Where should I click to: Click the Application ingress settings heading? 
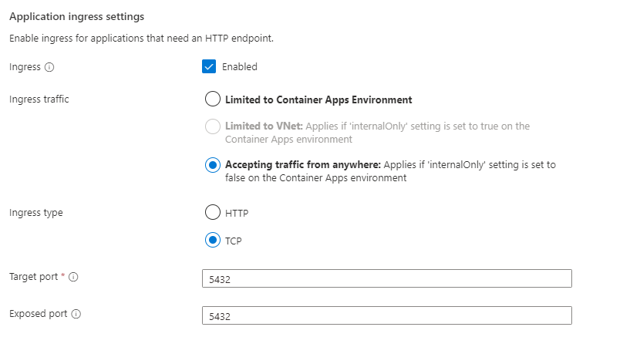pyautogui.click(x=76, y=16)
